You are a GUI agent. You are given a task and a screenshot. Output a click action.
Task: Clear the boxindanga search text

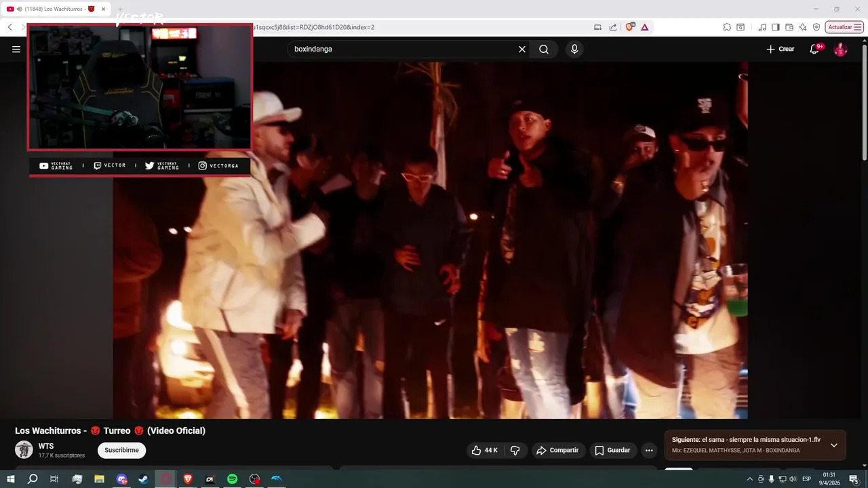[x=522, y=49]
